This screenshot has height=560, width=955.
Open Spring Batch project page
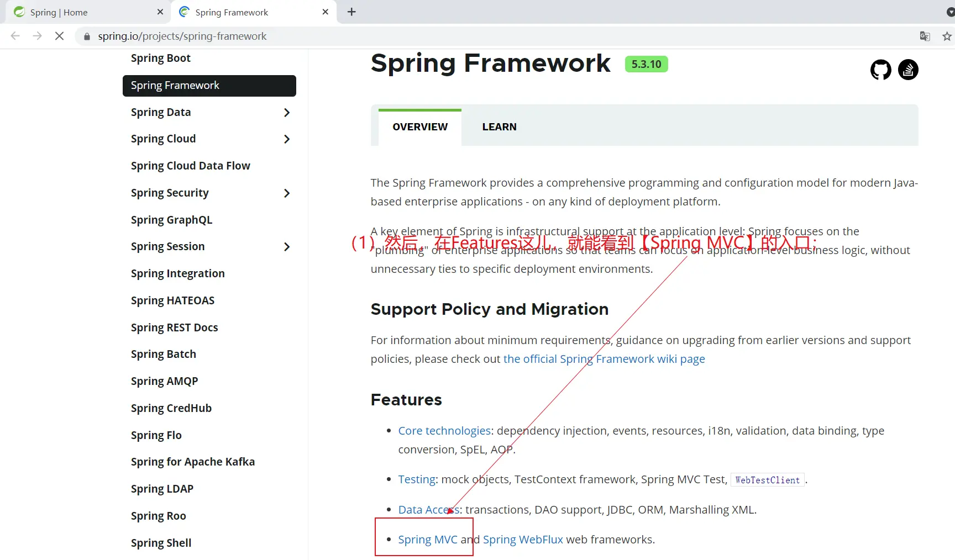pos(164,354)
